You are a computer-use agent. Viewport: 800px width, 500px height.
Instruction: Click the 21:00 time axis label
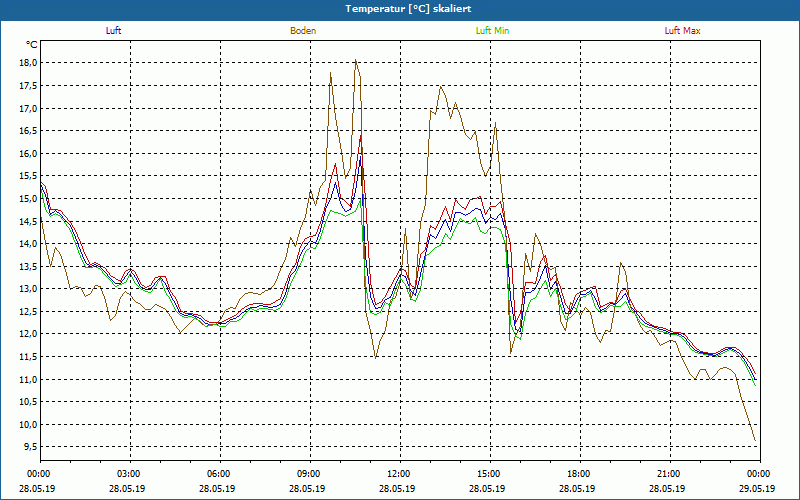coord(669,474)
